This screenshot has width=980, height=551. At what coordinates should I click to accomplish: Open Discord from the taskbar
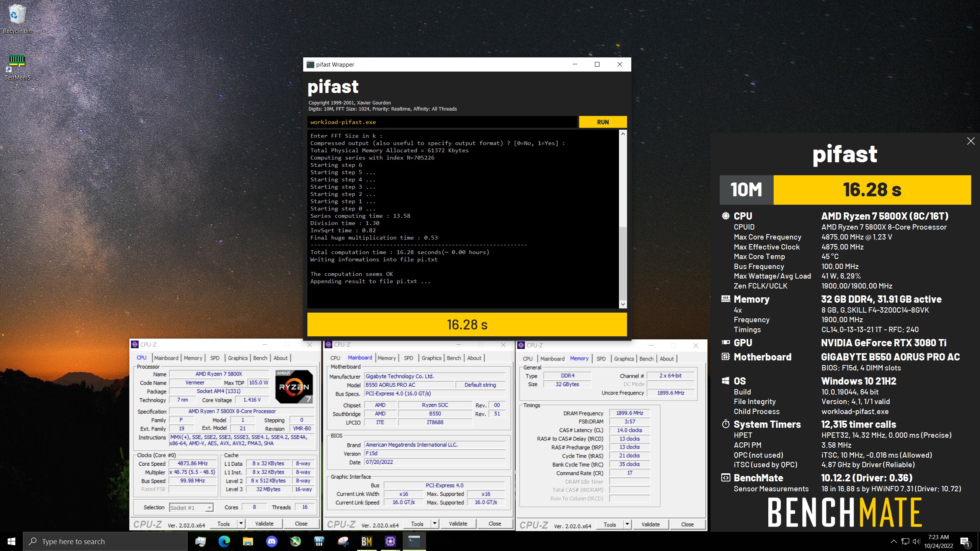[272, 541]
